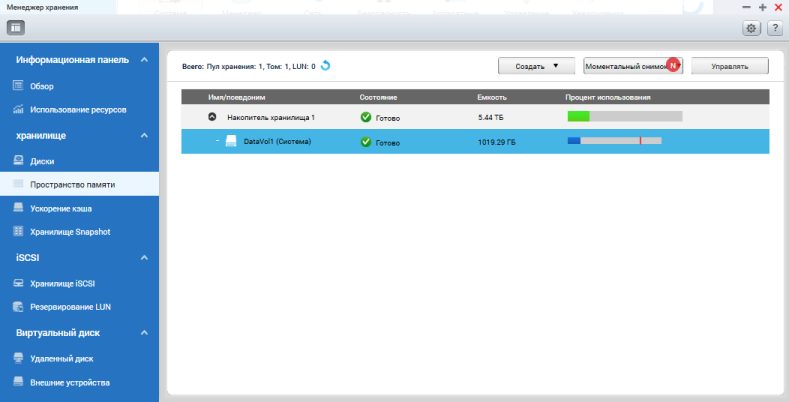Click the Ускорение кэша icon
Viewport: 789px width, 402px height.
tap(18, 208)
